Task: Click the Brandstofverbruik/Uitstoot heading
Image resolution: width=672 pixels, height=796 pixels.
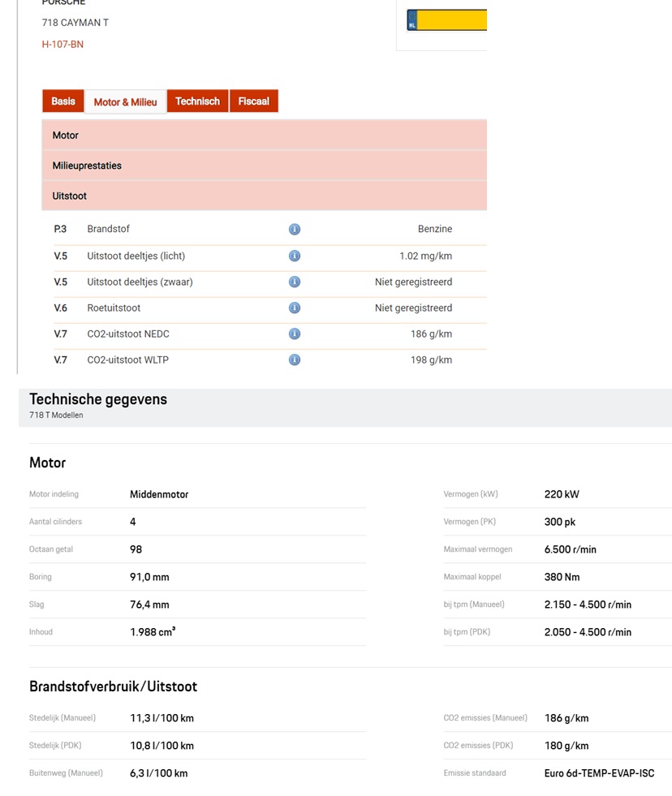Action: coord(114,686)
